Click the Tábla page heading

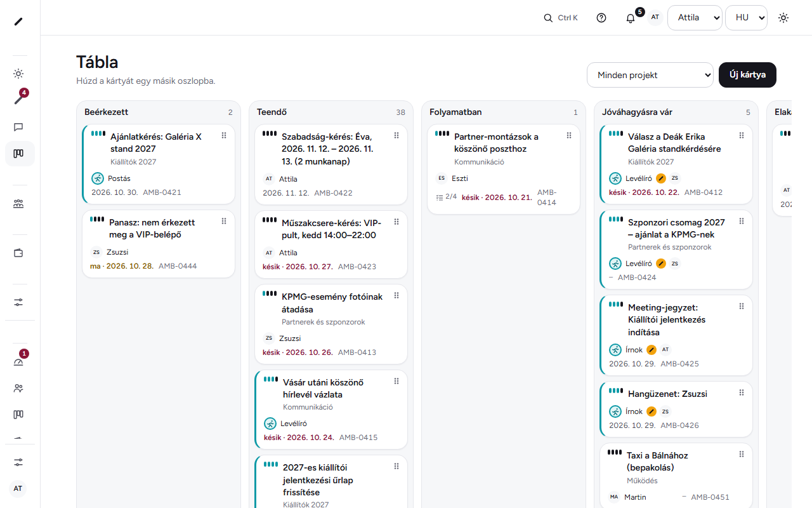(97, 62)
